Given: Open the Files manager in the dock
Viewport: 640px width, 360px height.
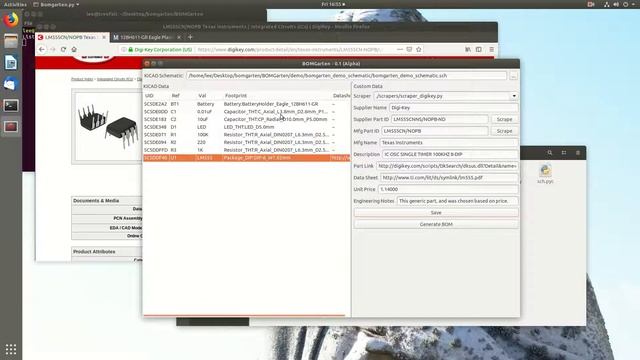Looking at the screenshot, I should [x=11, y=41].
